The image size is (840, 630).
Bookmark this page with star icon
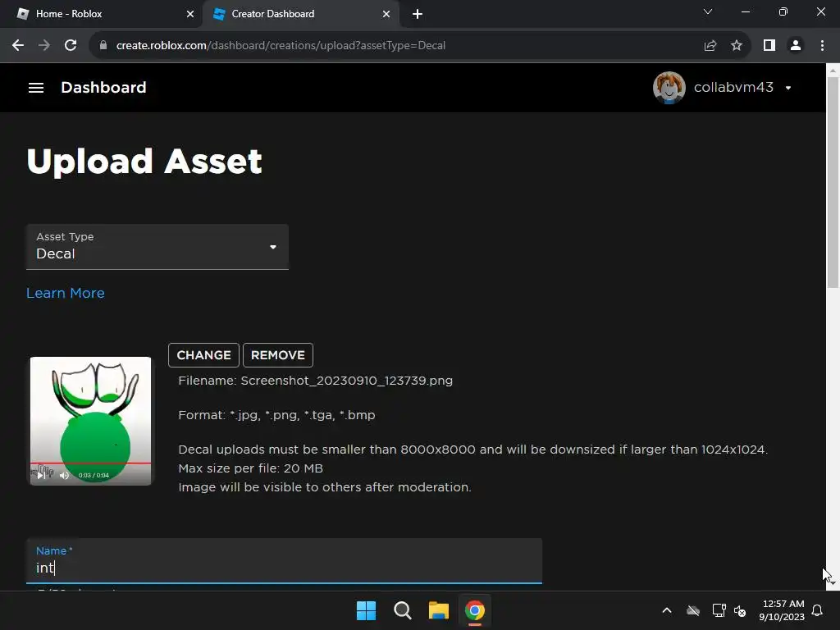coord(737,46)
